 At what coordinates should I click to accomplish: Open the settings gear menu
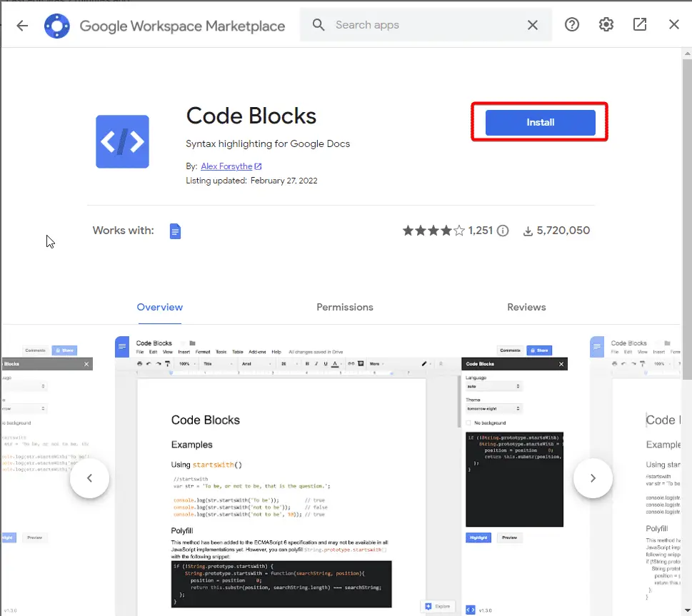pyautogui.click(x=606, y=24)
